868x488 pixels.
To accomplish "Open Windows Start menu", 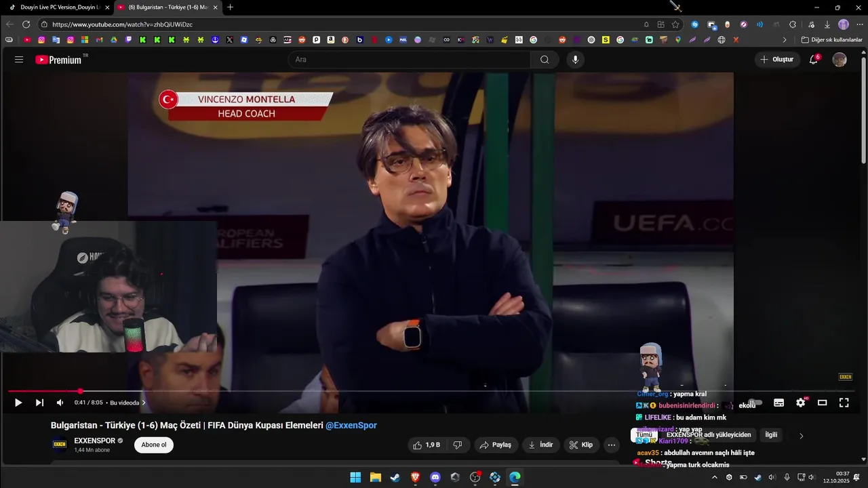I will 355,477.
